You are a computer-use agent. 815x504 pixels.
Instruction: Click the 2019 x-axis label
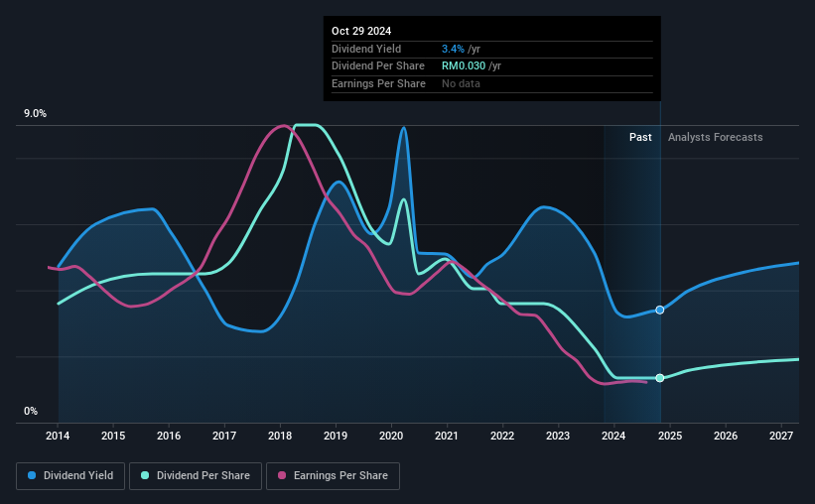[x=336, y=436]
